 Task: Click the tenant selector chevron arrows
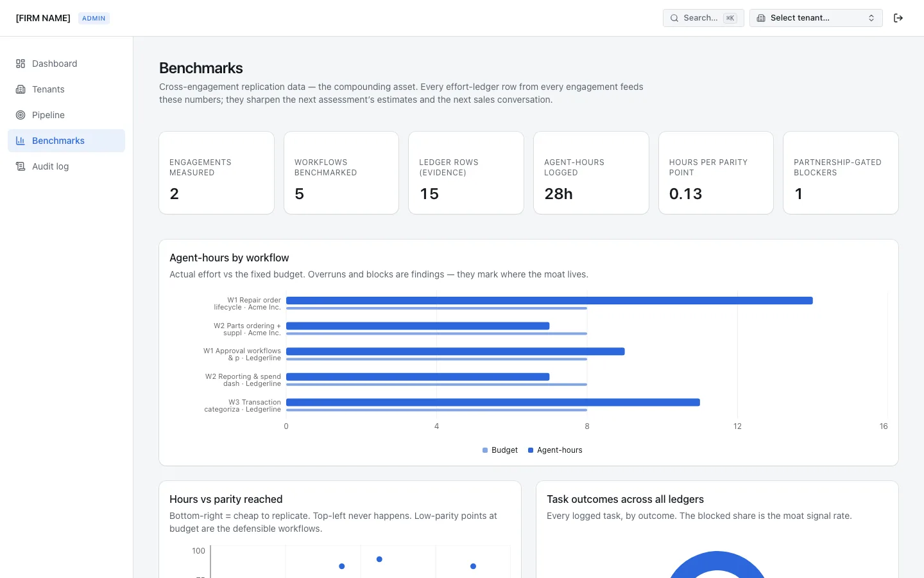click(x=871, y=18)
